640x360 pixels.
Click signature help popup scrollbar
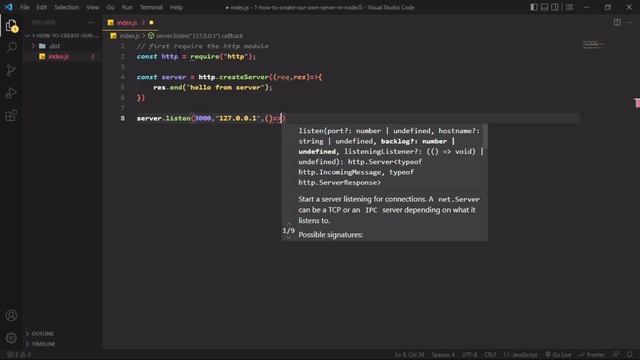[485, 137]
